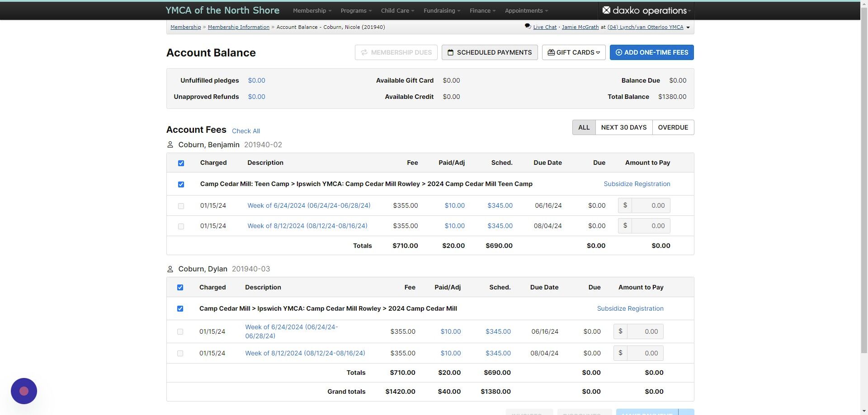Click Subsidize Registration for Benjamin's teen camp
Viewport: 868px width, 415px height.
637,184
